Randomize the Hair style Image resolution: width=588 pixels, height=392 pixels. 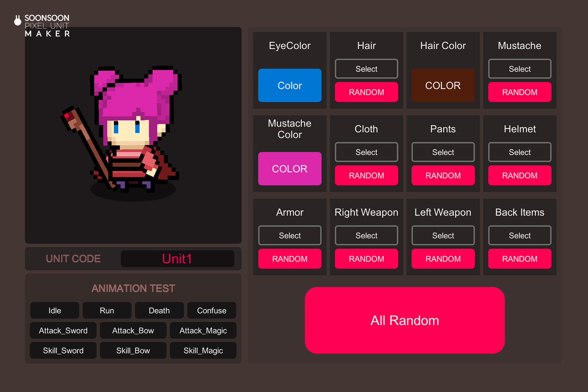pos(366,92)
